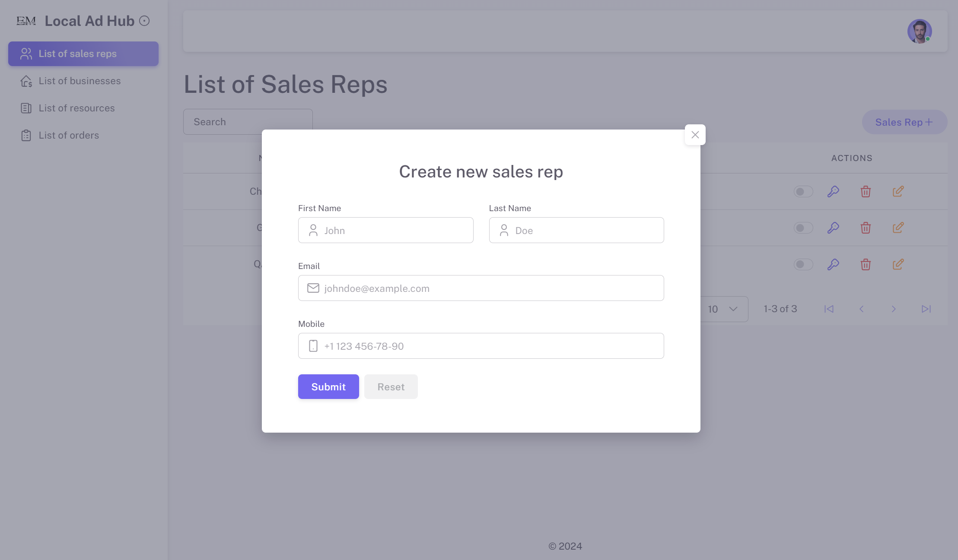958x560 pixels.
Task: Go to next page of table
Action: [894, 309]
